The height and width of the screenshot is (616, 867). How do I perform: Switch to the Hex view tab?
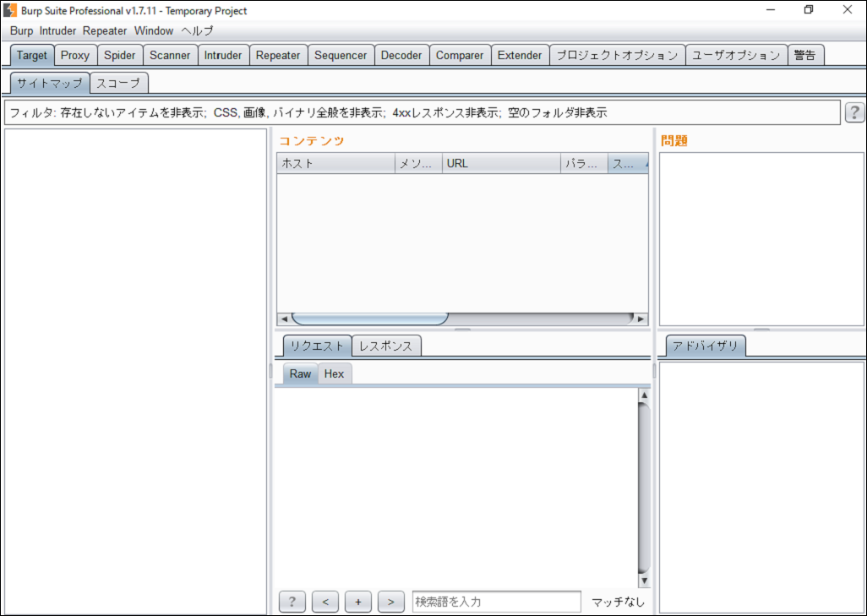point(334,373)
